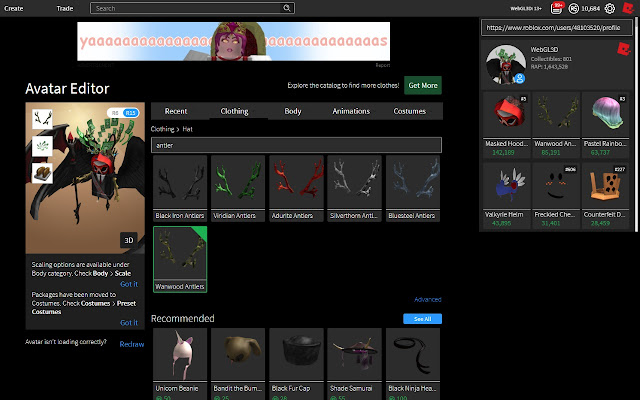640x400 pixels.
Task: Open the Body tab
Action: [293, 111]
